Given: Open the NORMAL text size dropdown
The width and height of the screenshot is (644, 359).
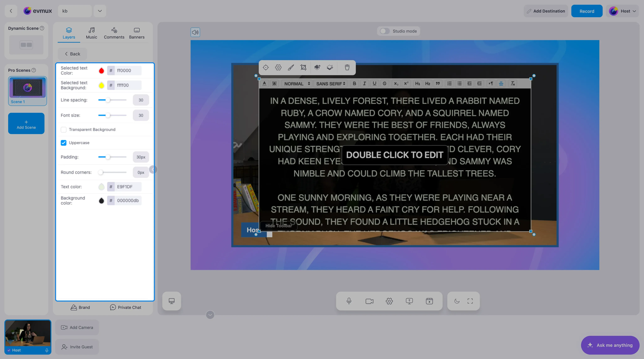Looking at the screenshot, I should pyautogui.click(x=297, y=83).
